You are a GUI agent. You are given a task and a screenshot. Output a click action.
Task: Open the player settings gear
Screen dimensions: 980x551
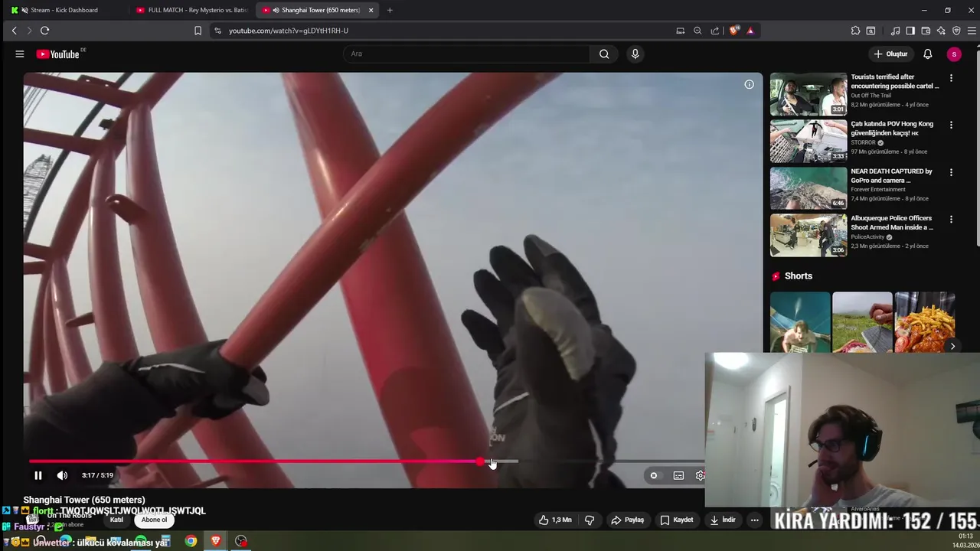700,475
